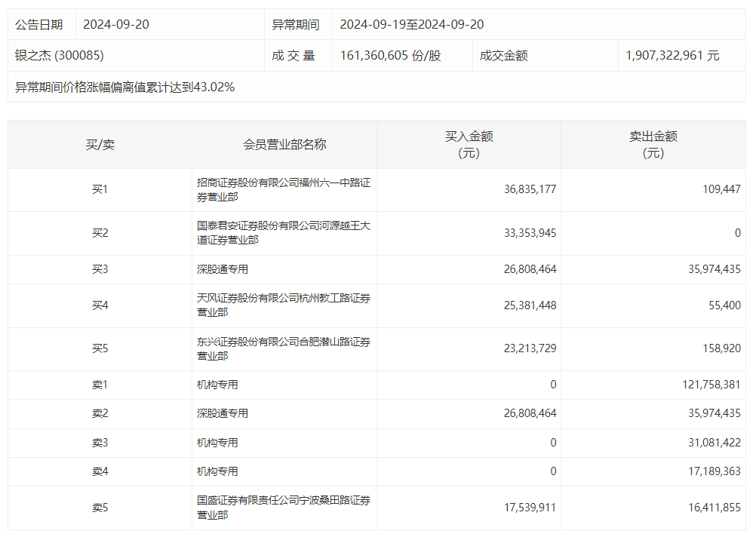Select the 买3 row label
The width and height of the screenshot is (756, 543).
click(x=100, y=269)
